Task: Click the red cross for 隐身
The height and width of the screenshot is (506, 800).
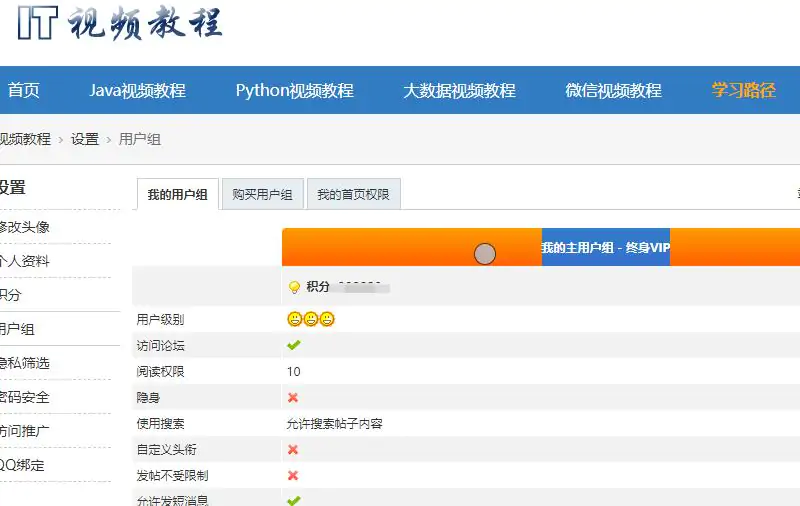Action: [293, 397]
